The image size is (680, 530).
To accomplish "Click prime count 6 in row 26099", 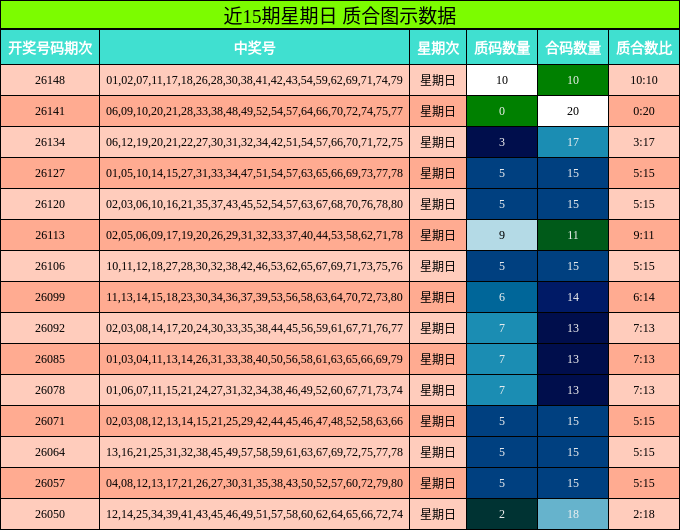I will coord(502,297).
